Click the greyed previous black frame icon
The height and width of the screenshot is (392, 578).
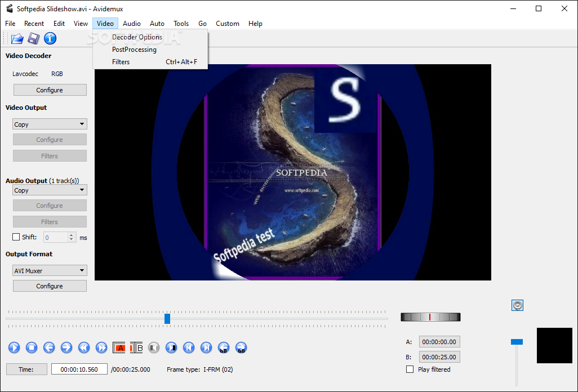tap(154, 348)
